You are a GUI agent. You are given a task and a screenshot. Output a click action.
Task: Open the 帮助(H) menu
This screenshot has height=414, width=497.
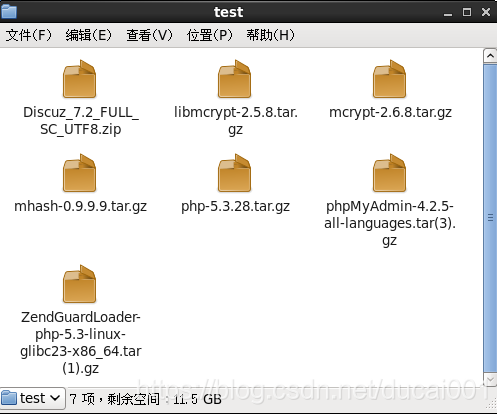point(270,35)
